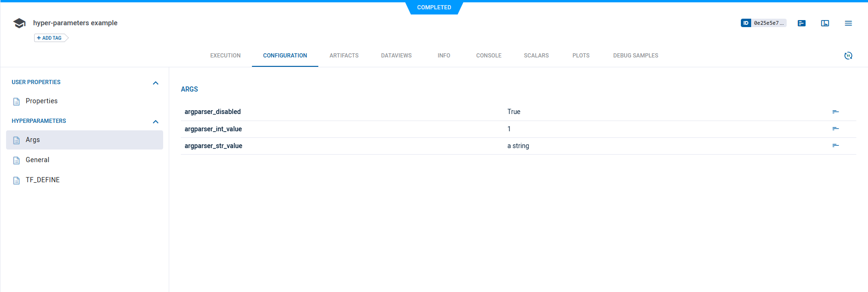Click the experiment graduation cap icon
Image resolution: width=868 pixels, height=292 pixels.
pyautogui.click(x=19, y=23)
